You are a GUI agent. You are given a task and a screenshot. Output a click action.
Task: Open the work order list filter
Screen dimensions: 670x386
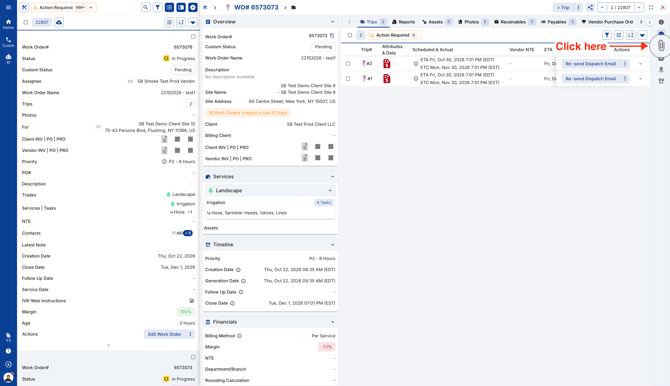pos(158,7)
